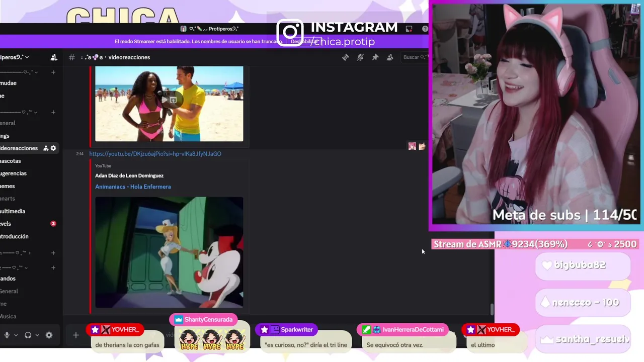The height and width of the screenshot is (362, 644).
Task: Click Animaniacs video thumbnail
Action: [169, 252]
